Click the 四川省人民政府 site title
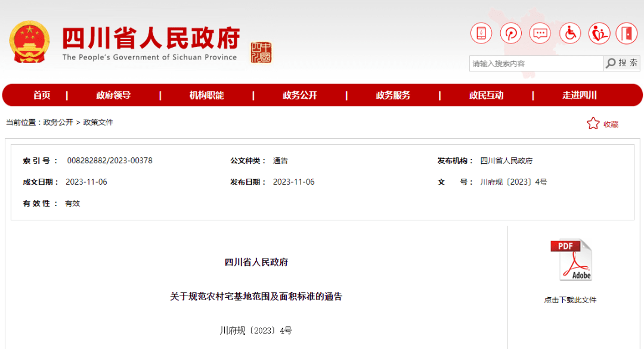 [151, 38]
